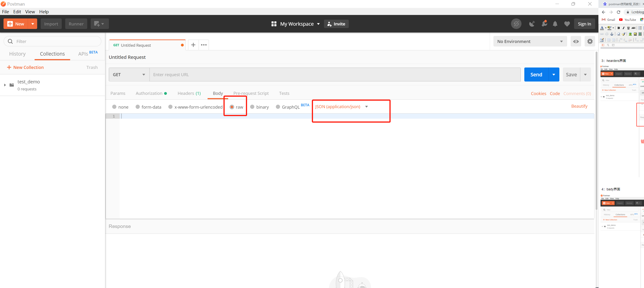
Task: Open font color dropdown arrow in editor
Action: point(606,28)
